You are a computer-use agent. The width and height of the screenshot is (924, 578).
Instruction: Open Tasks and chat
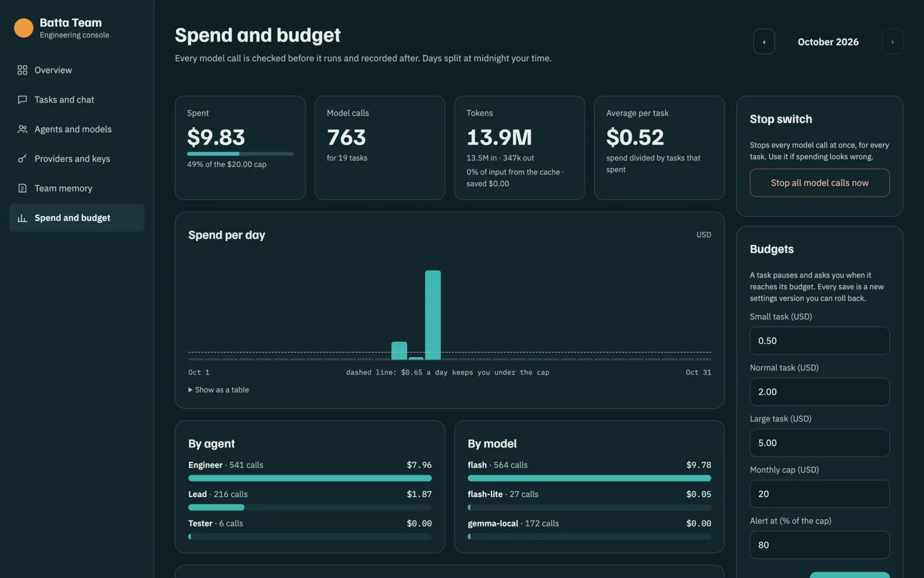77,99
